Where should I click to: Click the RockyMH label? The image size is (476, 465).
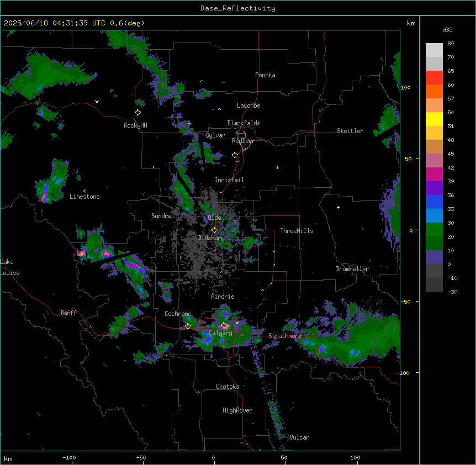coord(135,125)
